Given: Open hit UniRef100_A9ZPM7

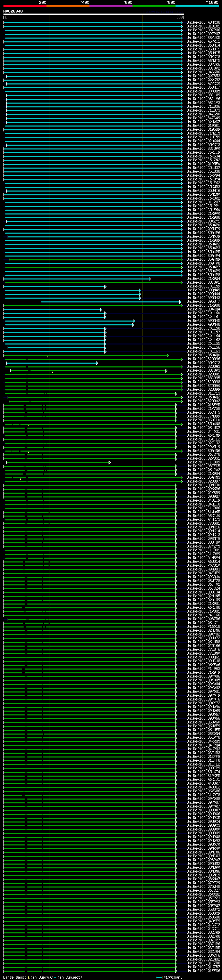Looking at the screenshot, I should pyautogui.click(x=203, y=34).
